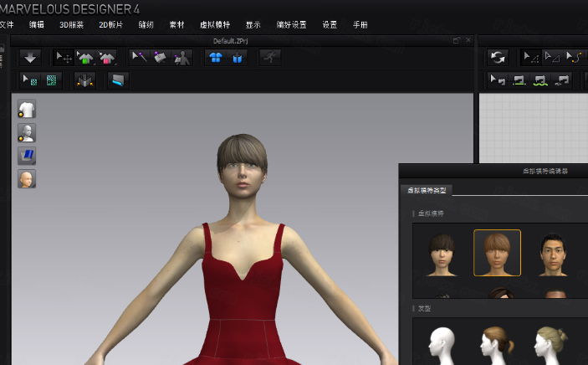Open the 3D服装 menu

click(x=72, y=25)
